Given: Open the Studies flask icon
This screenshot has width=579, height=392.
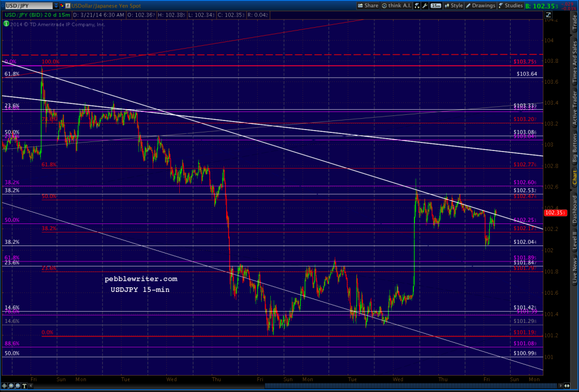Looking at the screenshot, I should click(x=500, y=5).
